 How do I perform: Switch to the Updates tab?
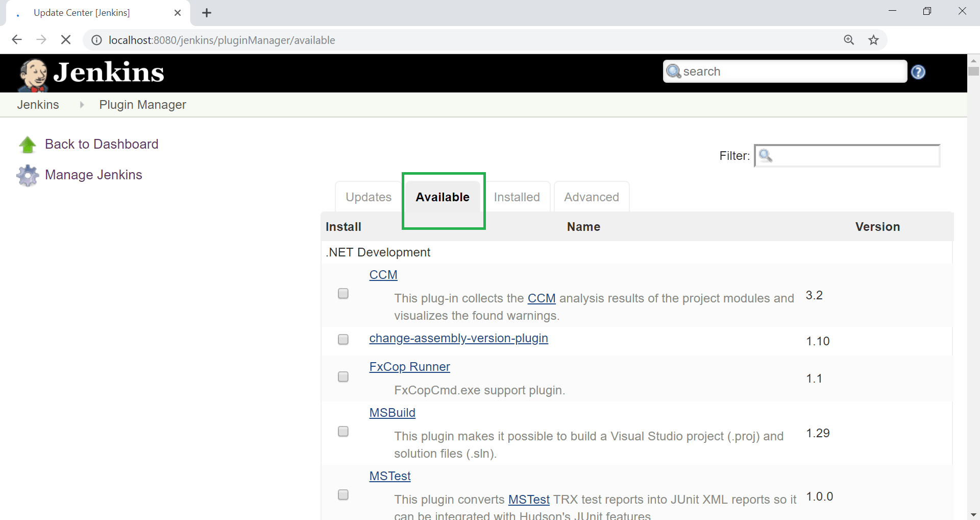[x=369, y=197]
